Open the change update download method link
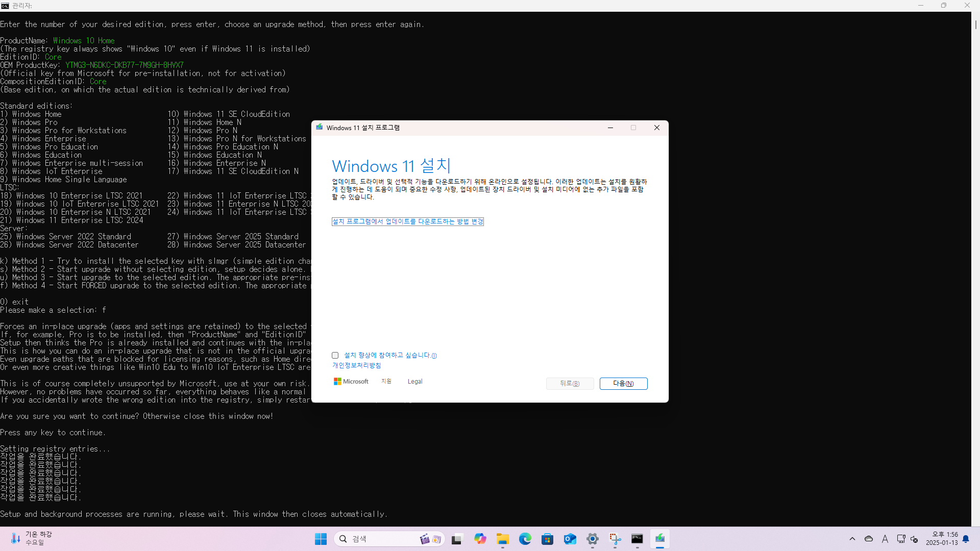Image resolution: width=980 pixels, height=551 pixels. click(407, 221)
